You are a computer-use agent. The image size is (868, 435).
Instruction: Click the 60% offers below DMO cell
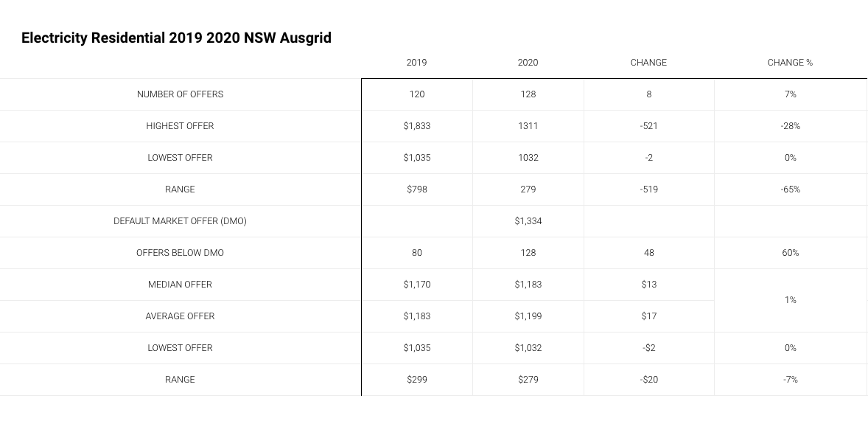791,253
